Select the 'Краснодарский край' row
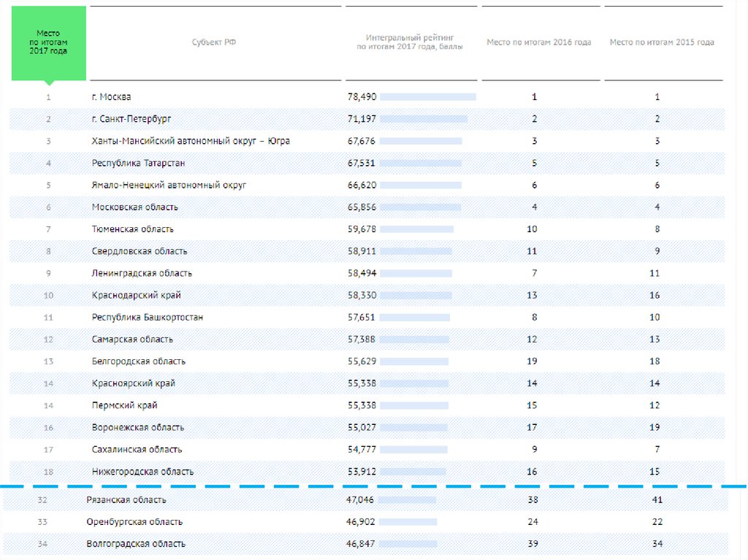The image size is (748, 560). [x=136, y=296]
